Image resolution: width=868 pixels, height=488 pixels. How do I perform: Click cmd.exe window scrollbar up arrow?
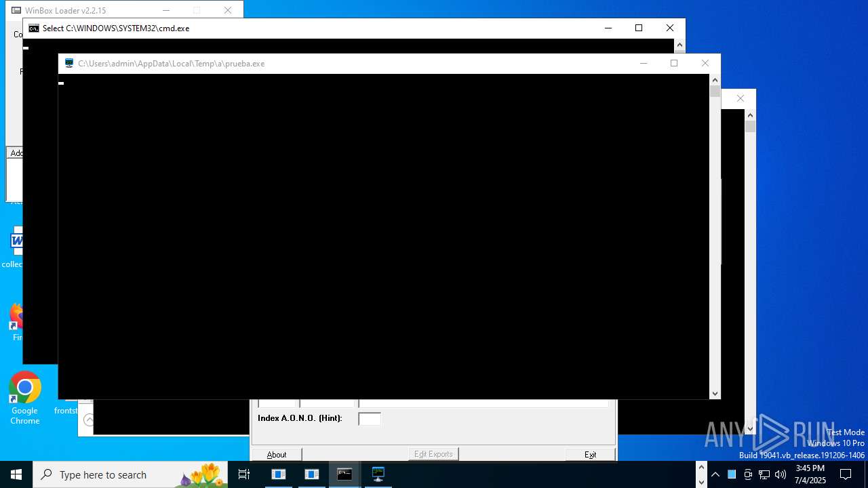(679, 45)
